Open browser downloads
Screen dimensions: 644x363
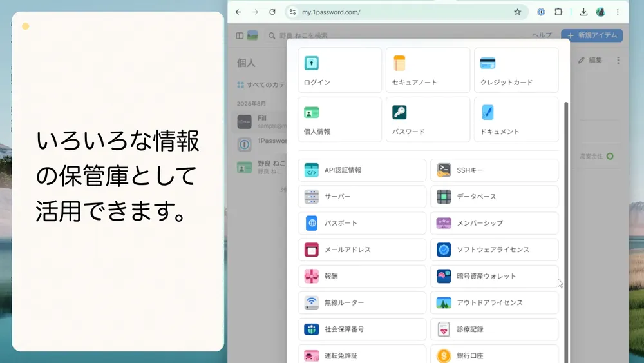click(583, 12)
